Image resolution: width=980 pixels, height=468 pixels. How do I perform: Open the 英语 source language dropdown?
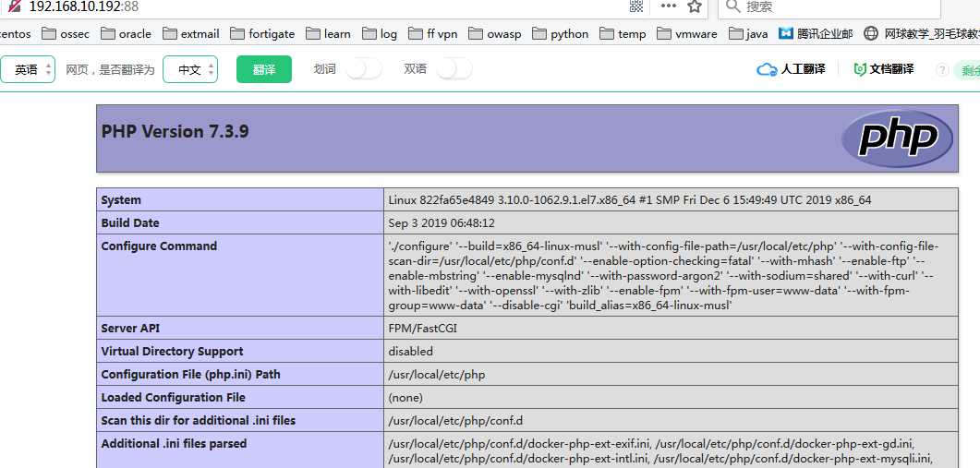pyautogui.click(x=28, y=69)
